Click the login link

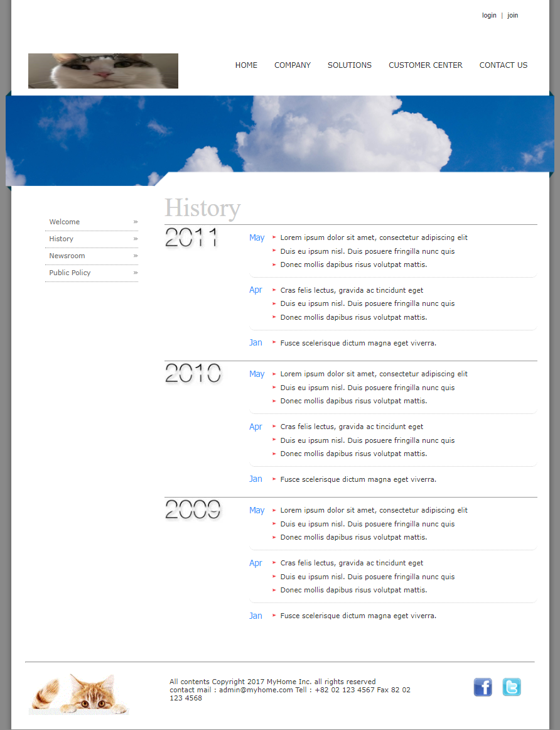[489, 15]
